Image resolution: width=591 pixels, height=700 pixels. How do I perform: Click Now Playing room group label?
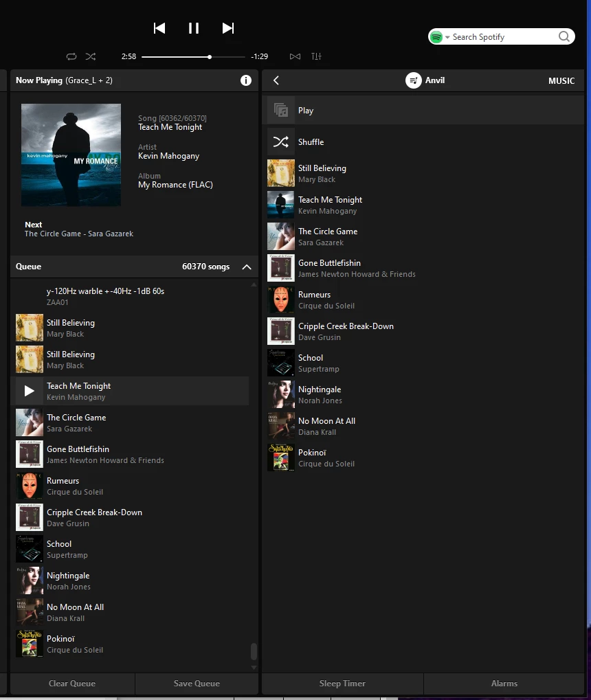pyautogui.click(x=89, y=80)
